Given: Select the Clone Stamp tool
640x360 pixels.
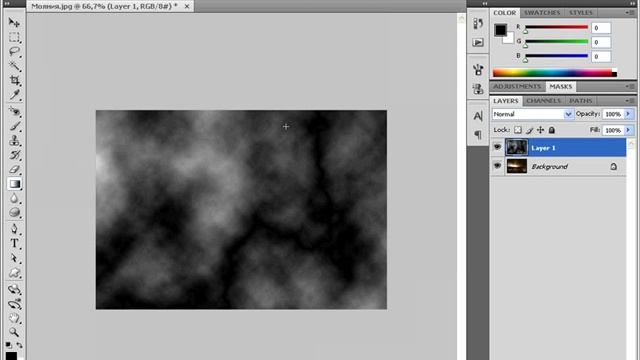Looking at the screenshot, I should [x=14, y=141].
